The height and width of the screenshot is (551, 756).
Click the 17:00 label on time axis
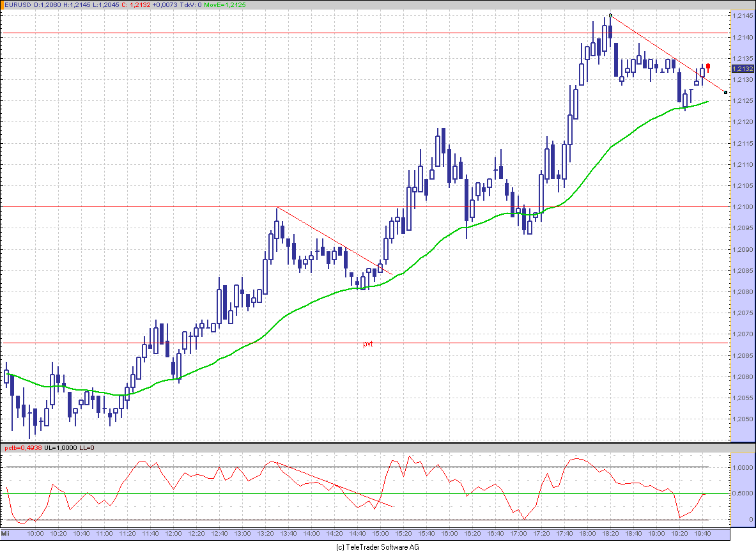[518, 534]
